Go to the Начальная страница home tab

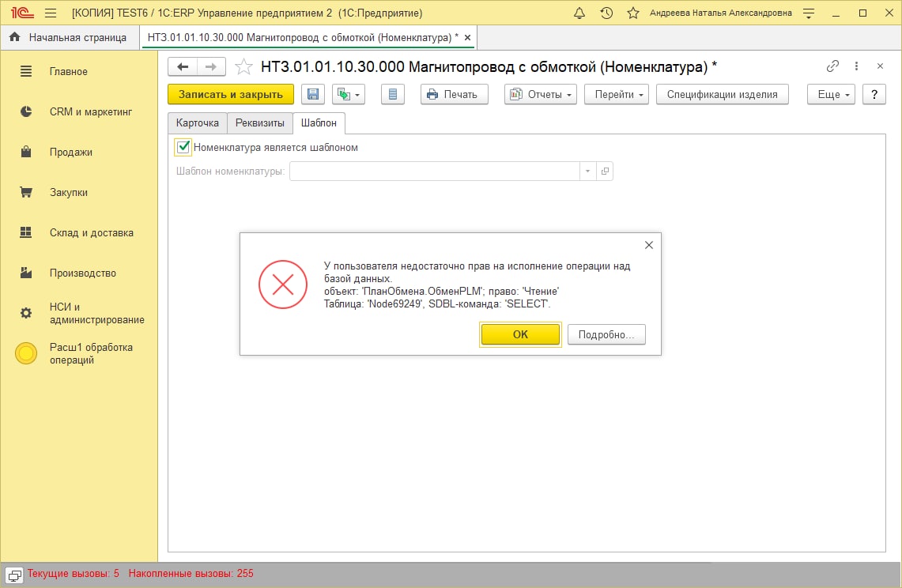(x=69, y=37)
